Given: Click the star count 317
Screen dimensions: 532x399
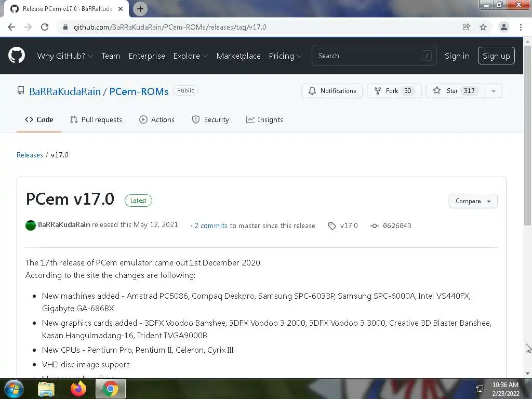Looking at the screenshot, I should pos(469,91).
